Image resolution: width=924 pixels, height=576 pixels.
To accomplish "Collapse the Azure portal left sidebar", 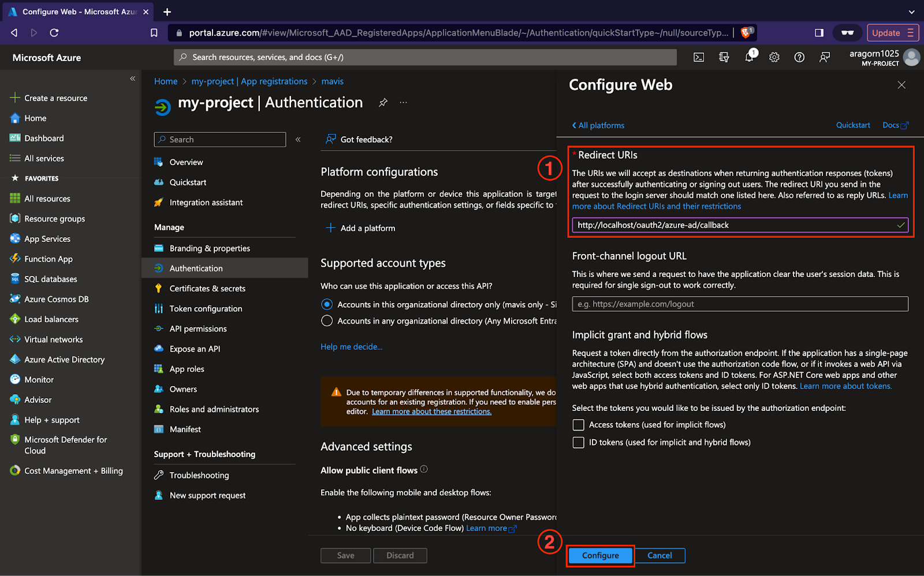I will click(x=132, y=78).
